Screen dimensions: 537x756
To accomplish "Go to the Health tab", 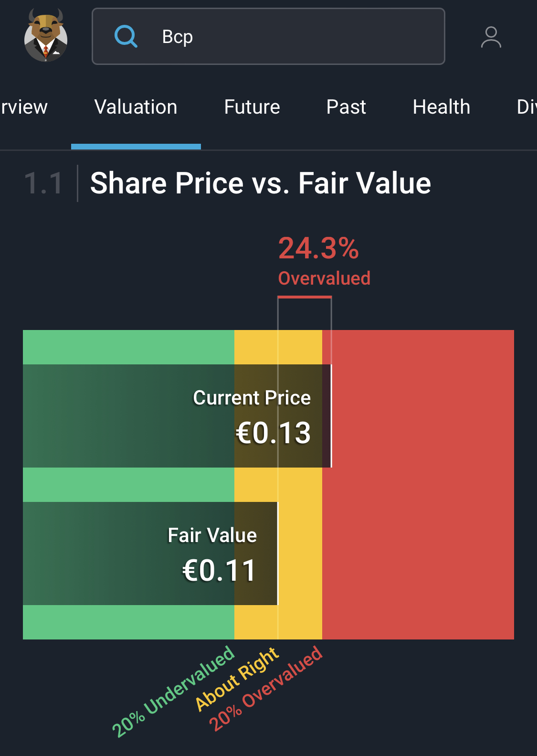I will click(x=442, y=107).
